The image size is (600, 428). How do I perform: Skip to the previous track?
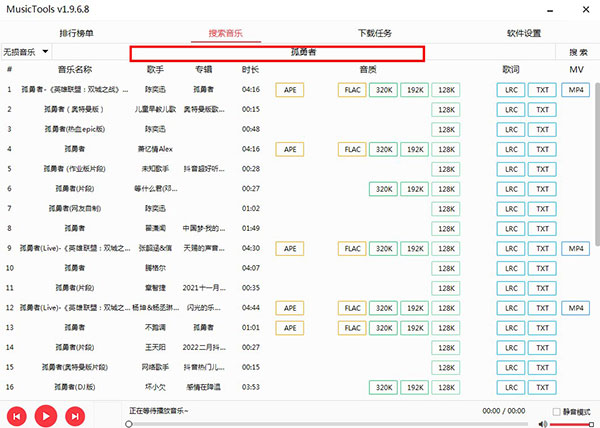tap(17, 413)
